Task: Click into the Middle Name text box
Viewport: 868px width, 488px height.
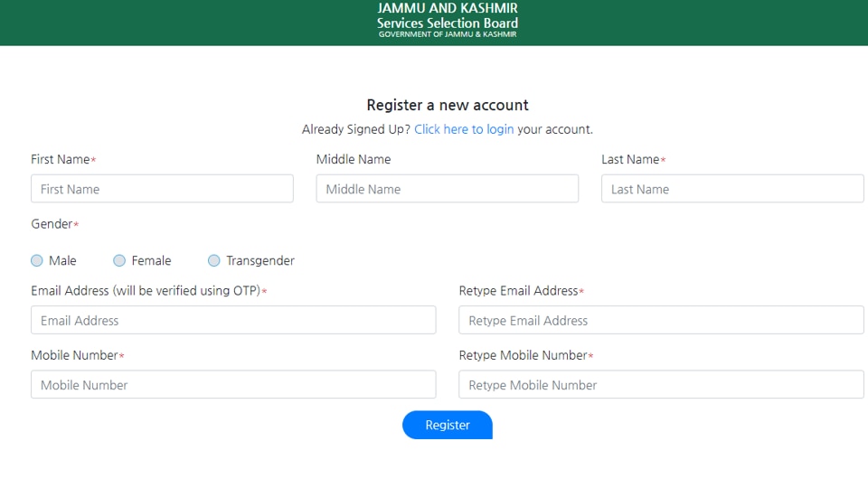Action: click(447, 189)
